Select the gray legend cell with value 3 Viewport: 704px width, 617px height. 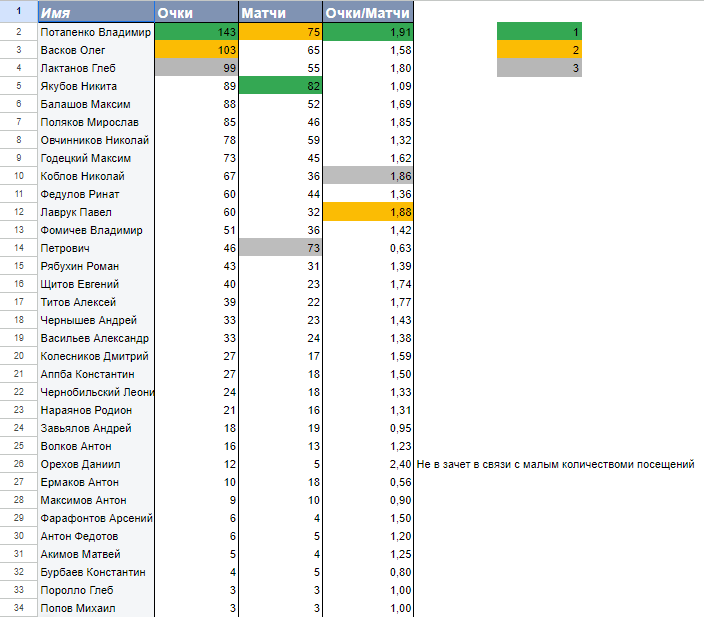[x=539, y=68]
